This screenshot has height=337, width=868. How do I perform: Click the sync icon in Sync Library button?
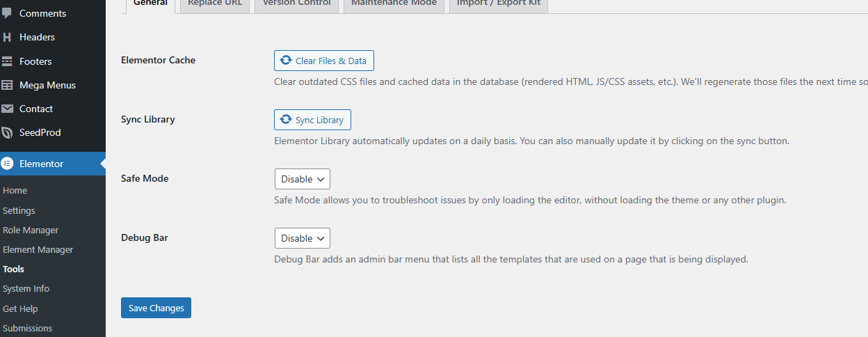pyautogui.click(x=286, y=120)
